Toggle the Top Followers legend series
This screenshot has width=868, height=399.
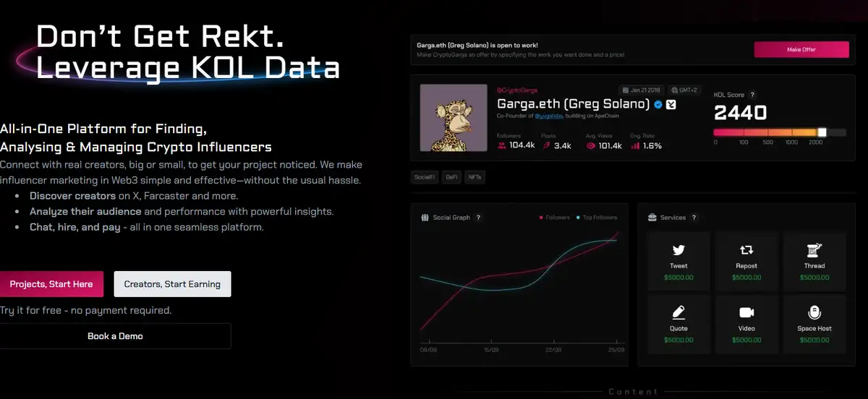[x=597, y=218]
